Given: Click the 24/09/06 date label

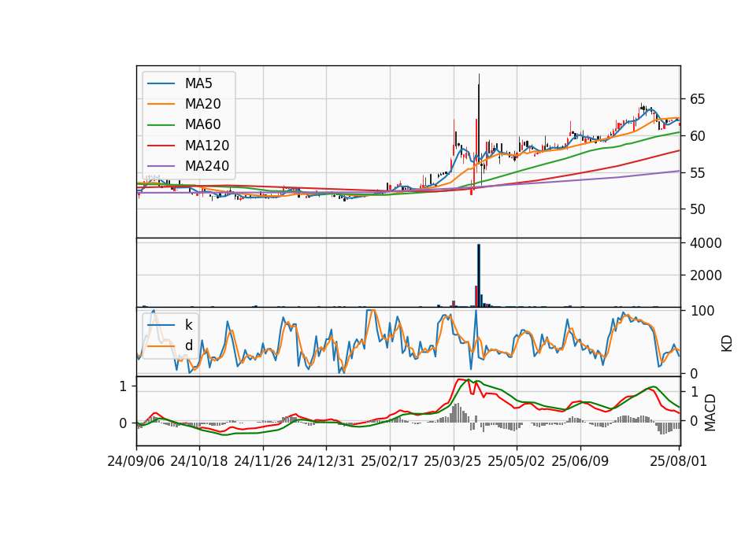Looking at the screenshot, I should point(136,461).
